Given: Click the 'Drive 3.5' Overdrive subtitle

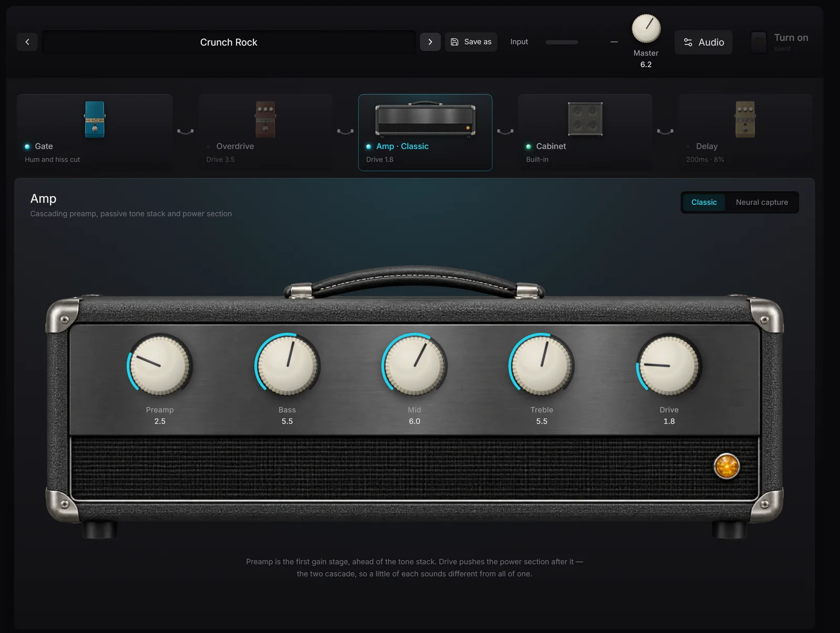Looking at the screenshot, I should pyautogui.click(x=220, y=160).
